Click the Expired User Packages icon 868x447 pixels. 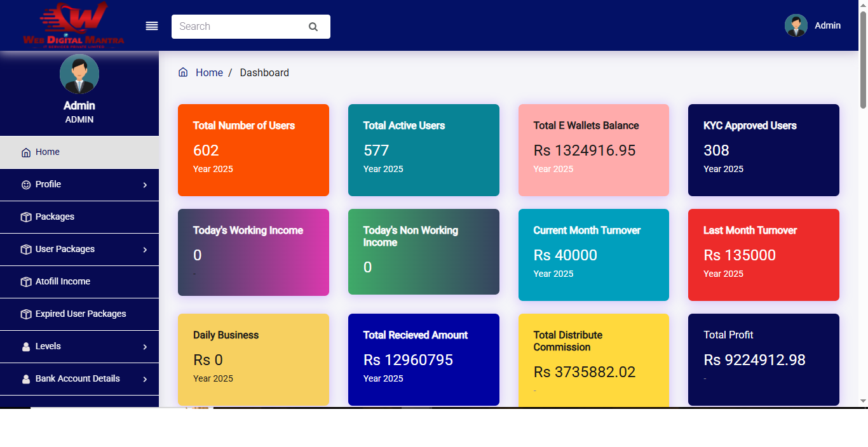click(25, 314)
